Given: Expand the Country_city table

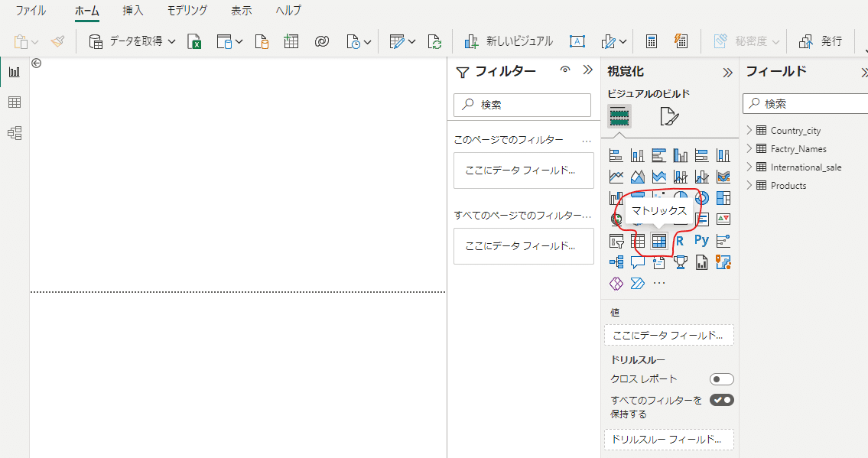Looking at the screenshot, I should pyautogui.click(x=749, y=130).
